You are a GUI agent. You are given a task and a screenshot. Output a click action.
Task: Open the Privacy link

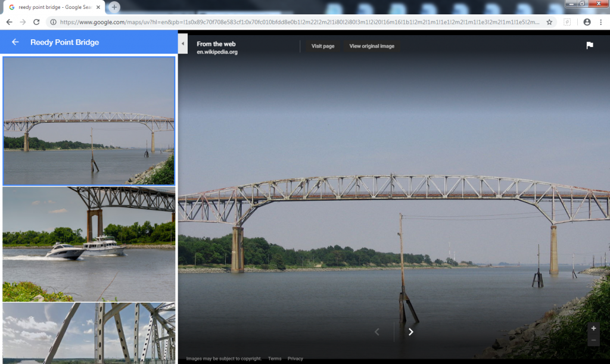click(295, 359)
